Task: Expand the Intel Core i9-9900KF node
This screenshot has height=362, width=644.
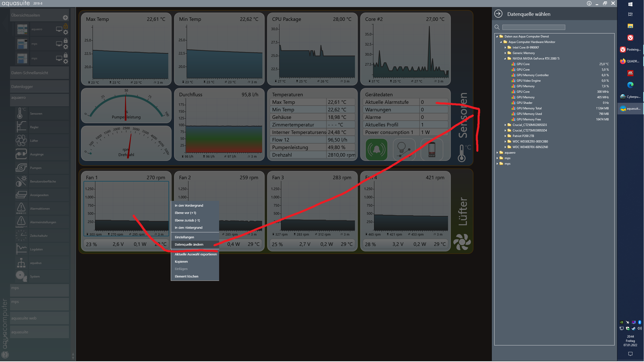Action: point(505,48)
